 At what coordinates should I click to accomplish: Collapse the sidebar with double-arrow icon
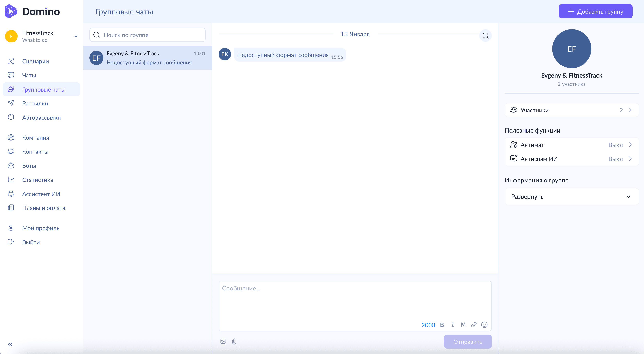[10, 345]
